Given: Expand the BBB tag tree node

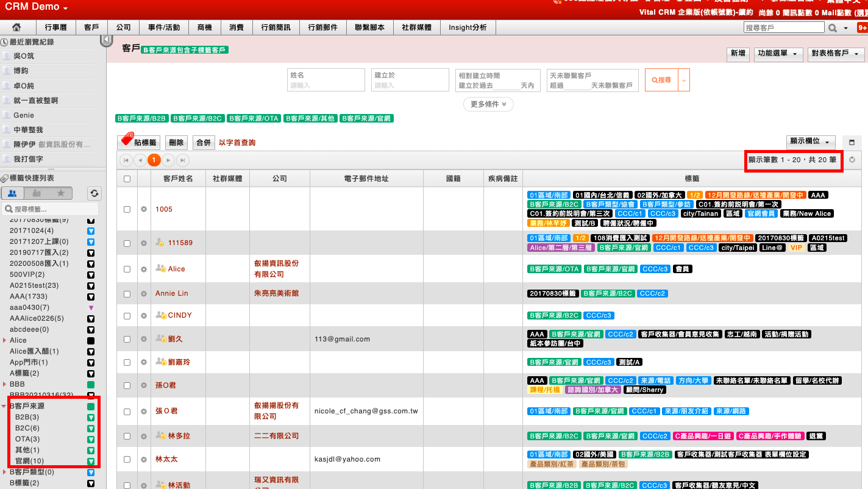Looking at the screenshot, I should pyautogui.click(x=4, y=385).
